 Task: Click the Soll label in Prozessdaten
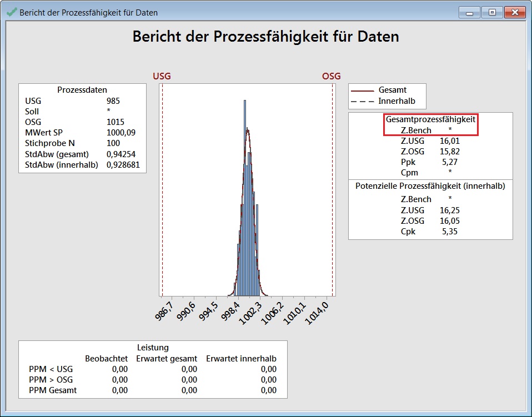tap(32, 111)
